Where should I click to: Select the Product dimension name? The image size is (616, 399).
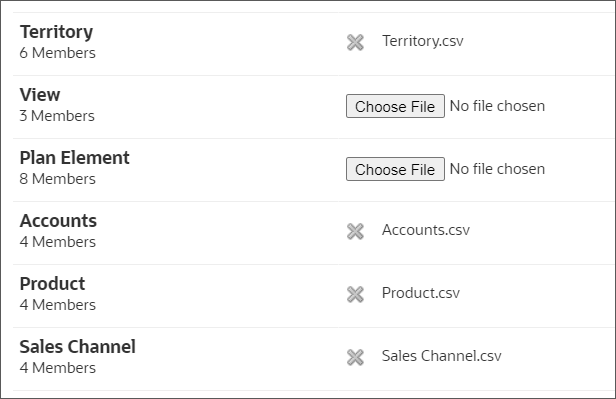pyautogui.click(x=52, y=284)
